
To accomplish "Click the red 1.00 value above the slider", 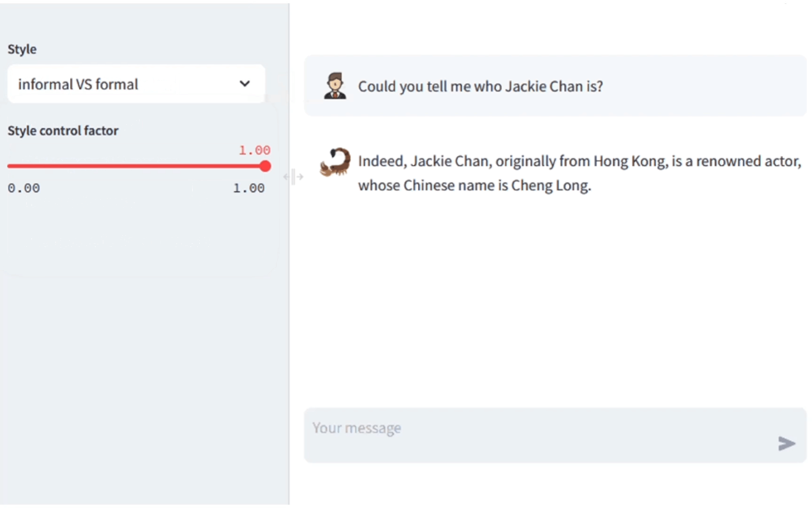I will point(254,150).
